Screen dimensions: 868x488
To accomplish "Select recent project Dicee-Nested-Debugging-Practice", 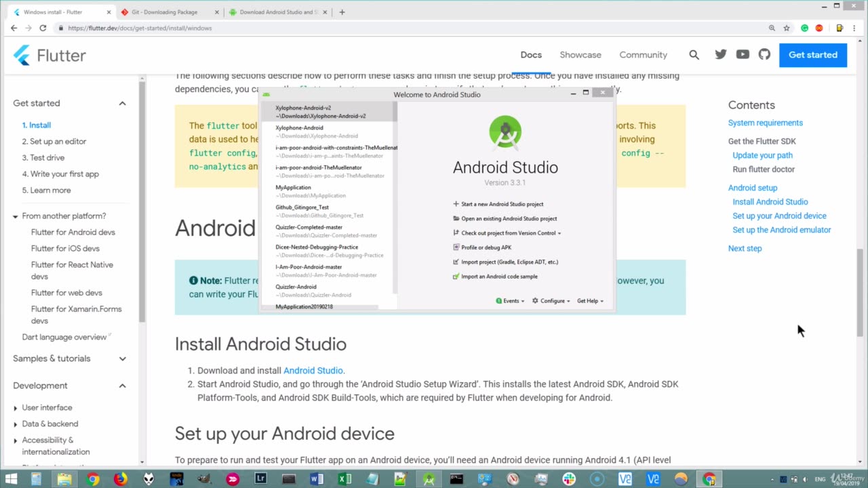I will click(327, 251).
